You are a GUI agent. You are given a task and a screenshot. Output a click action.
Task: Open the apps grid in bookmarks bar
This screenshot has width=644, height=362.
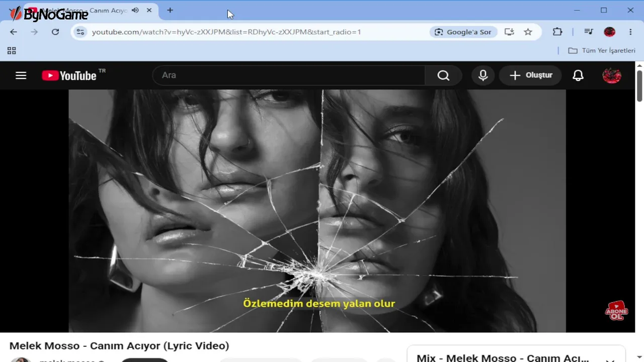pyautogui.click(x=12, y=50)
